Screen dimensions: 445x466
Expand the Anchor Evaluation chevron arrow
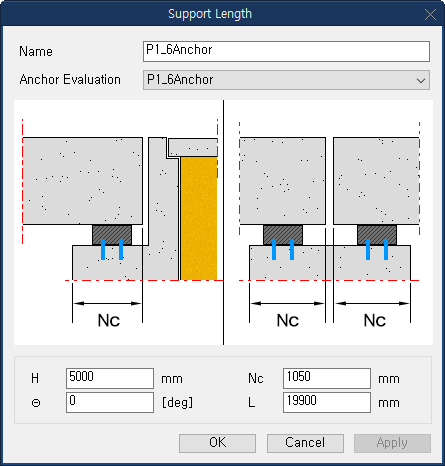[421, 80]
